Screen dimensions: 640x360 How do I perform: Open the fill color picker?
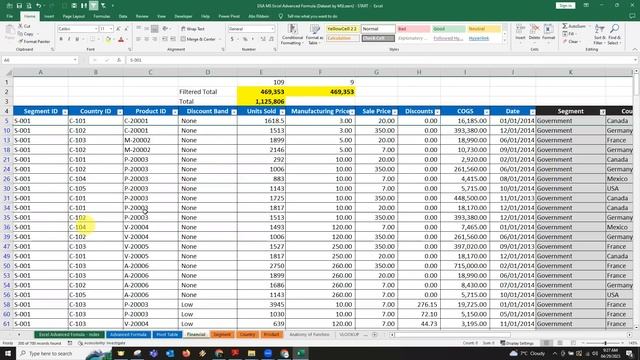coord(109,40)
